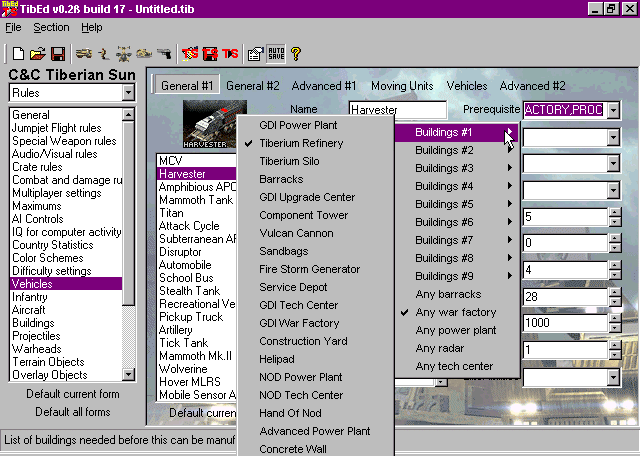Select the General #1 tab
The height and width of the screenshot is (456, 640).
pyautogui.click(x=187, y=86)
